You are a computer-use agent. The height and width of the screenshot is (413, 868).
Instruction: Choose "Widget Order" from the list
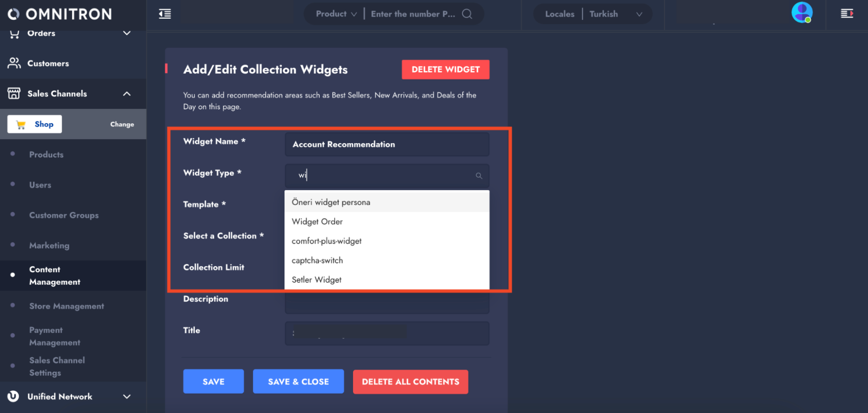coord(317,222)
